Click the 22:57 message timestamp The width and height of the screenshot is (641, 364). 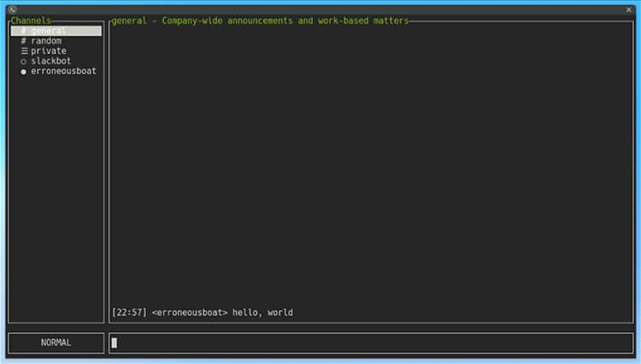[129, 313]
